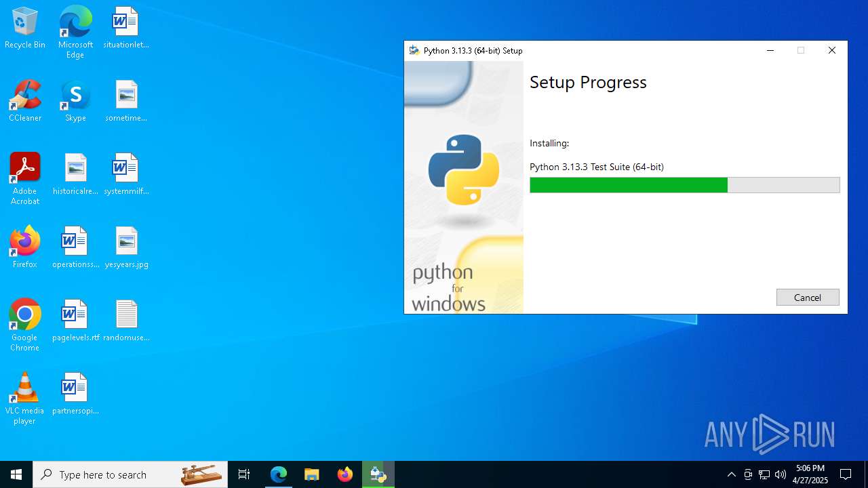
Task: Open CCleaner desktop shortcut
Action: pos(25,102)
